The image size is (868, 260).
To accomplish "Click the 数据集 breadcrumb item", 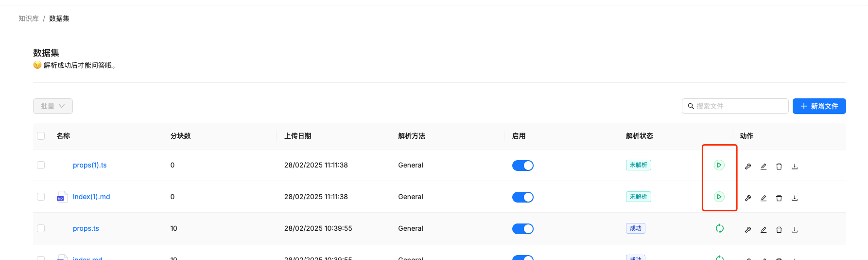I will pyautogui.click(x=59, y=19).
